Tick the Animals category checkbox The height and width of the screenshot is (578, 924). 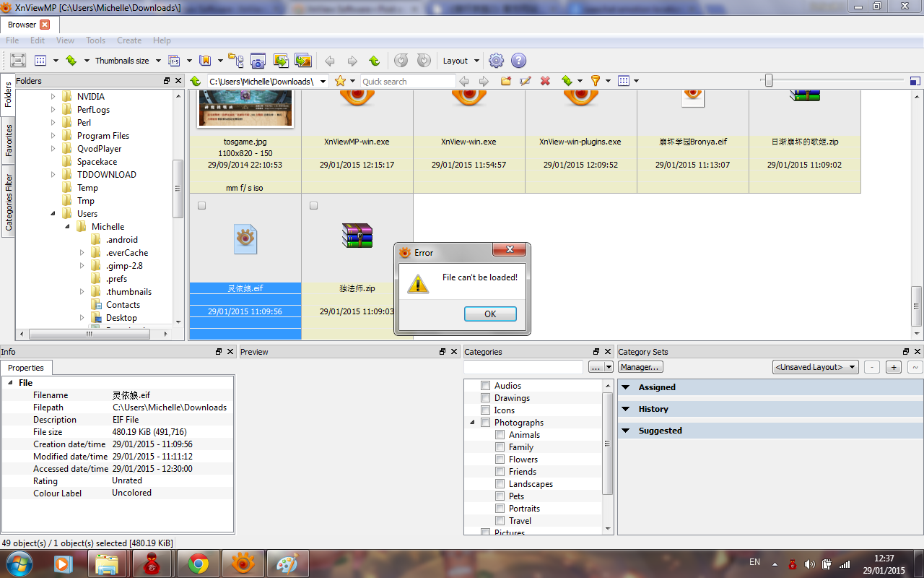[x=500, y=435]
